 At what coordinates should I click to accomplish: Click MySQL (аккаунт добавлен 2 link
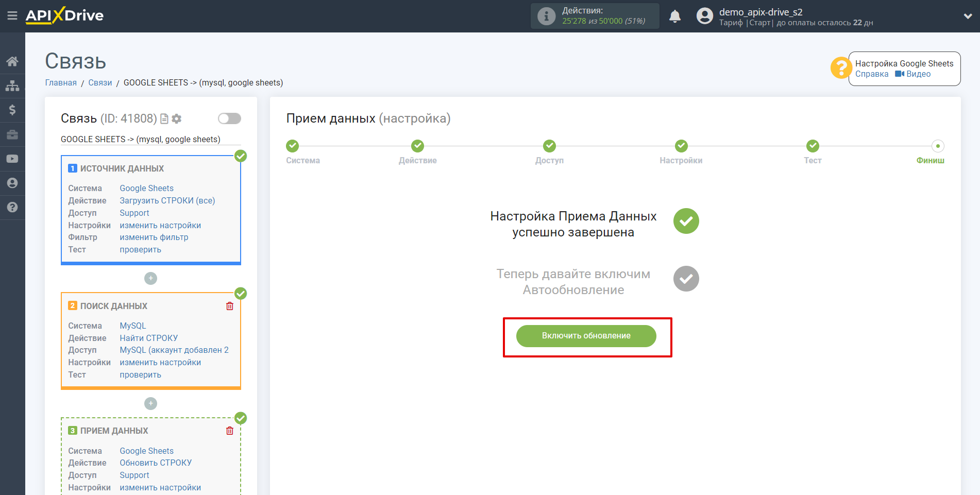coord(174,350)
